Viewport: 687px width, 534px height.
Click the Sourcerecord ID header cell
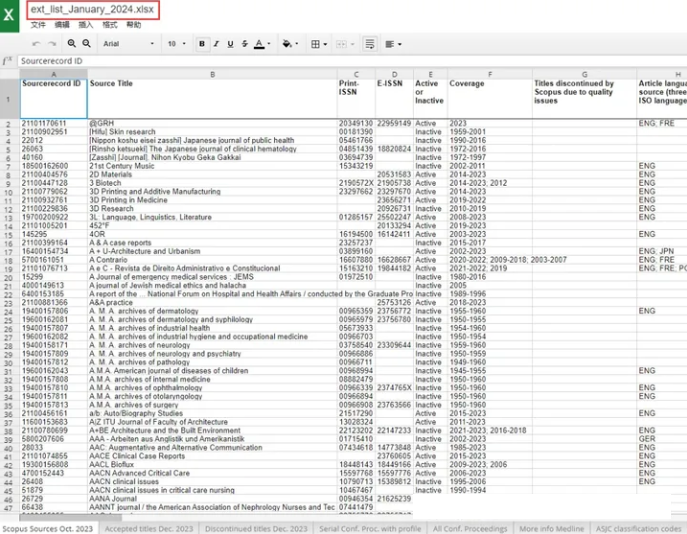coord(53,99)
